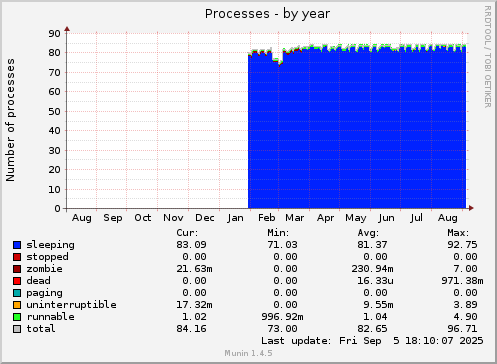
Task: Click the 'Munin 1.4.5' version footer
Action: 248,353
